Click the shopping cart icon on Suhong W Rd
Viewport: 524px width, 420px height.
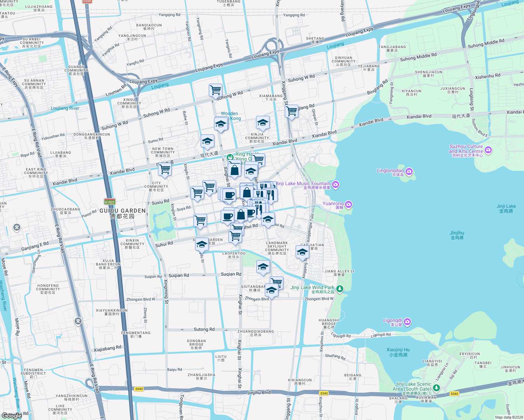point(215,89)
